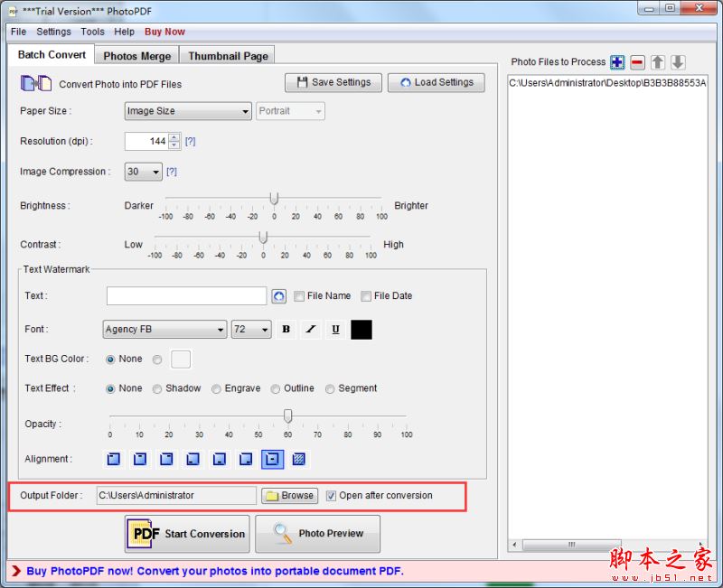Uncheck Open after conversion
Viewport: 723px width, 588px height.
(331, 496)
